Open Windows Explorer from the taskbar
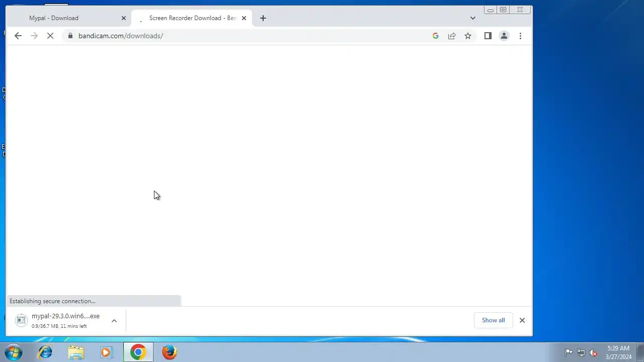This screenshot has width=644, height=362. point(76,352)
